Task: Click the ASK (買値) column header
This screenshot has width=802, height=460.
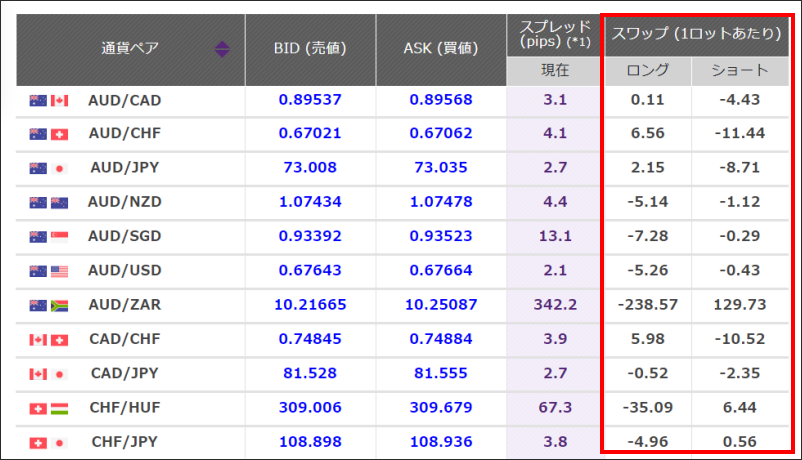Action: 441,48
